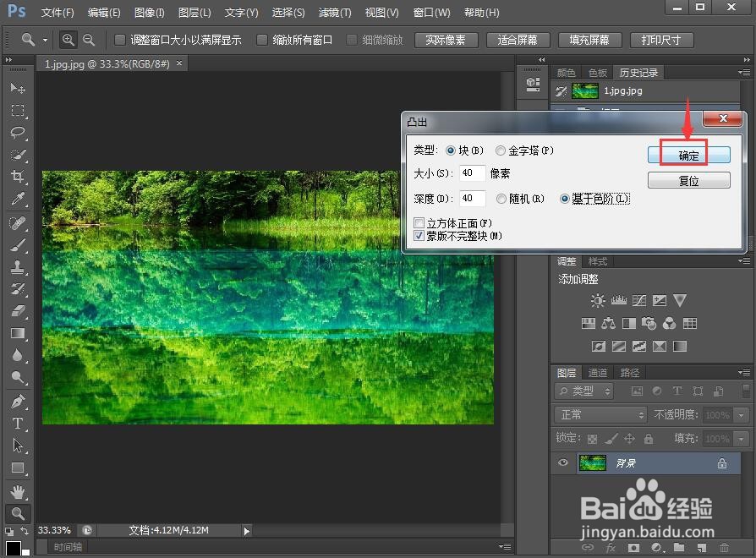The height and width of the screenshot is (558, 756).
Task: Select the Path Selection tool
Action: click(18, 446)
